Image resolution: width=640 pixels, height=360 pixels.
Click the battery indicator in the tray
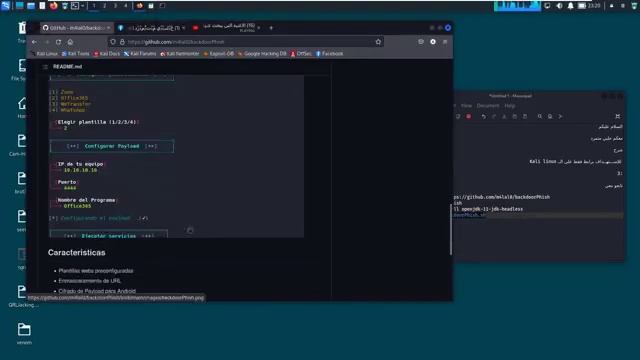click(x=582, y=6)
